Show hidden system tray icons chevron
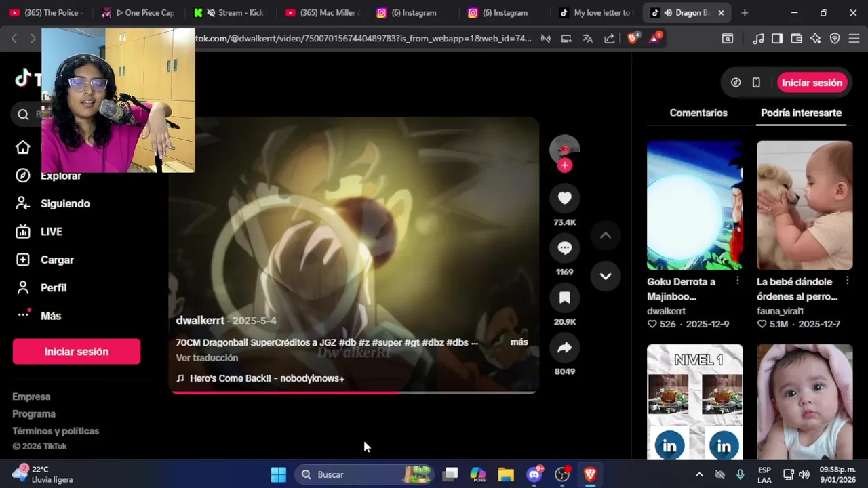The height and width of the screenshot is (488, 868). click(699, 474)
